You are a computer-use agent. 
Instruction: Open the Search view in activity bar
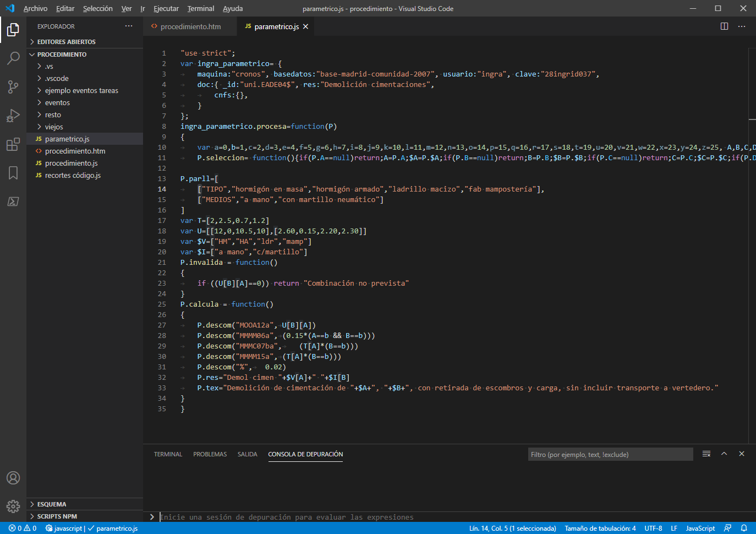tap(13, 58)
